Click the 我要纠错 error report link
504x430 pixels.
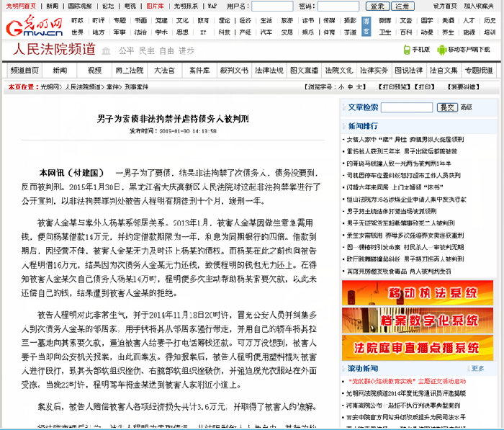pyautogui.click(x=464, y=87)
